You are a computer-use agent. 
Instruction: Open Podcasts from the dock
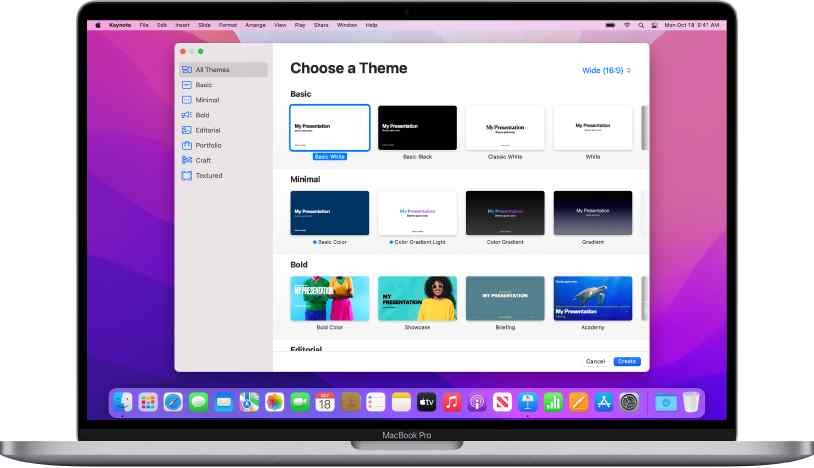coord(477,402)
